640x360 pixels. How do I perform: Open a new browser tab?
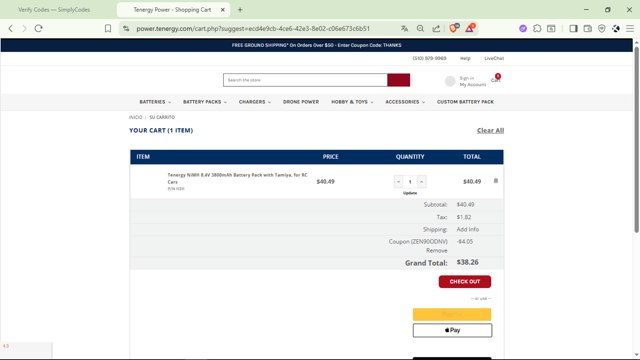tap(240, 10)
